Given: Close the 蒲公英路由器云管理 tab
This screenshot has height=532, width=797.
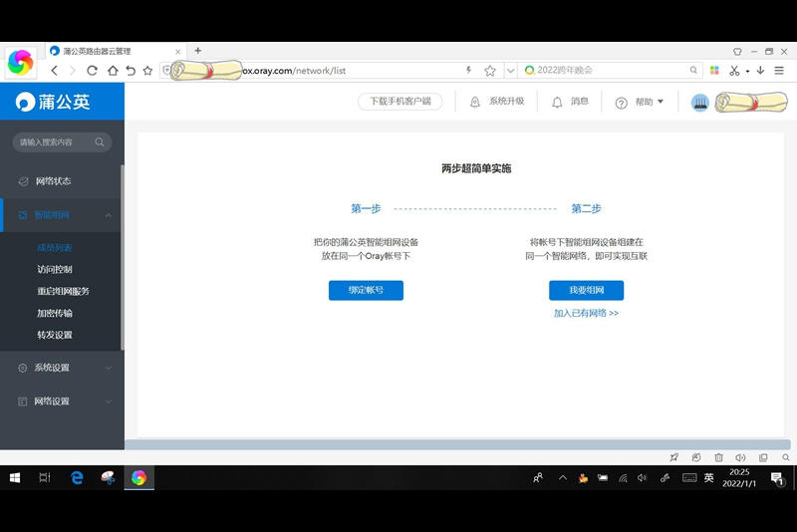Looking at the screenshot, I should click(x=178, y=52).
